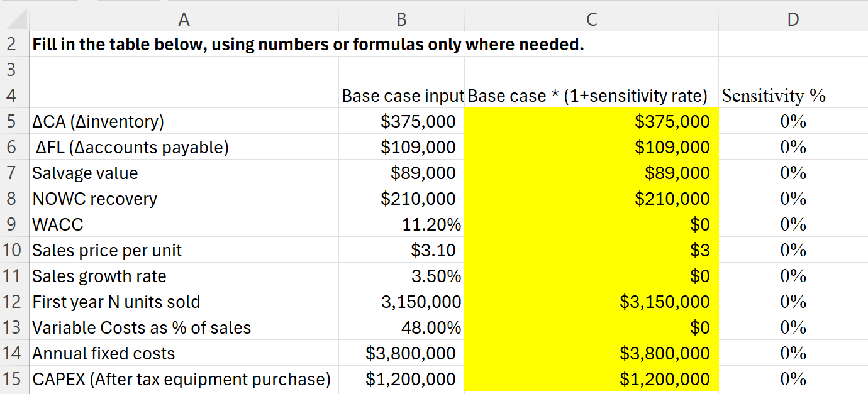868x394 pixels.
Task: Select yellow $375,000 cell for ΔCA
Action: coord(591,121)
